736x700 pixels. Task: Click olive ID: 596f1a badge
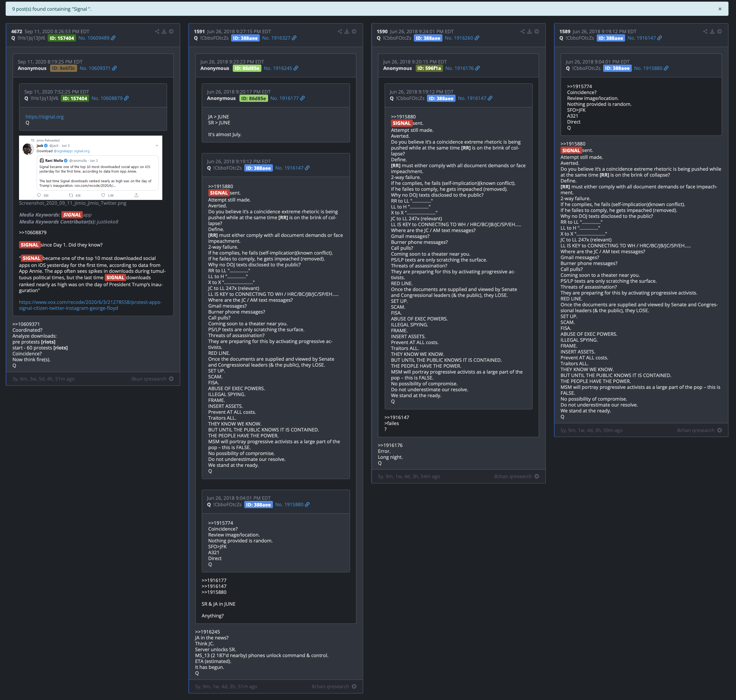pyautogui.click(x=429, y=68)
